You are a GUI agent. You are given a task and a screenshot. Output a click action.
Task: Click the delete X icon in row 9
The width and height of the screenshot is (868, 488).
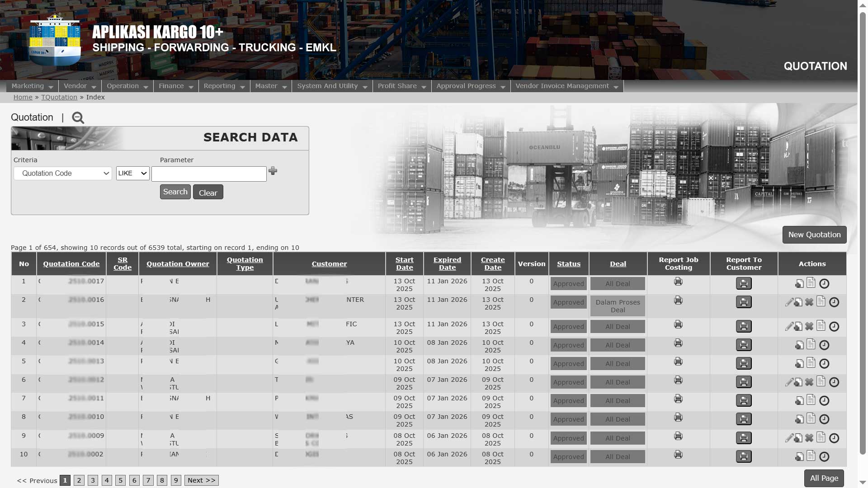tap(809, 438)
